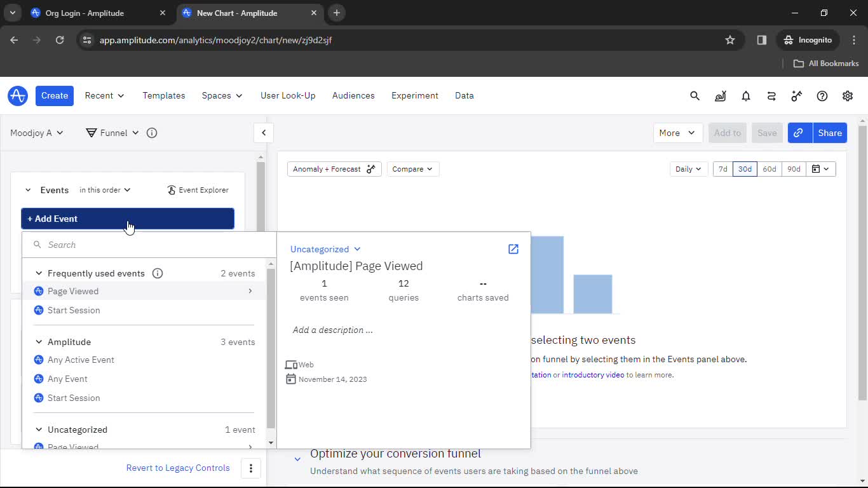
Task: Open the three-dot options menu beside Revert link
Action: pyautogui.click(x=251, y=468)
